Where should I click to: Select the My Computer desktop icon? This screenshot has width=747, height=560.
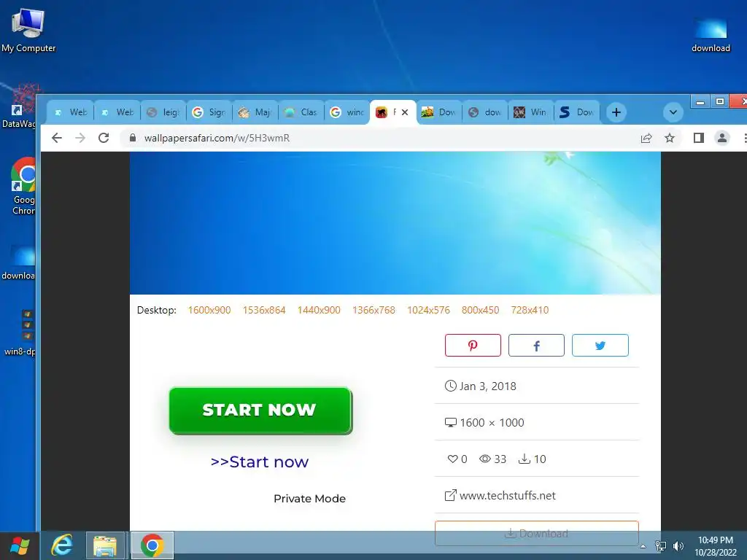tap(28, 31)
